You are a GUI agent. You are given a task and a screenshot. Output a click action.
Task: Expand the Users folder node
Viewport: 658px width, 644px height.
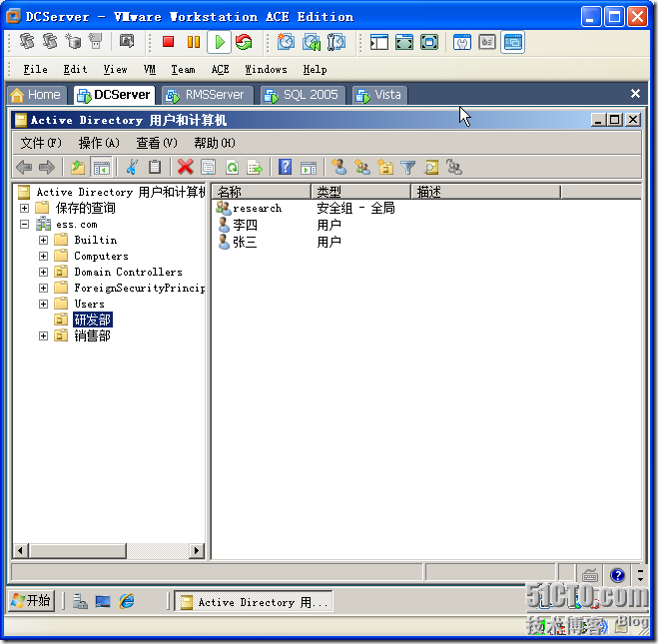[43, 305]
